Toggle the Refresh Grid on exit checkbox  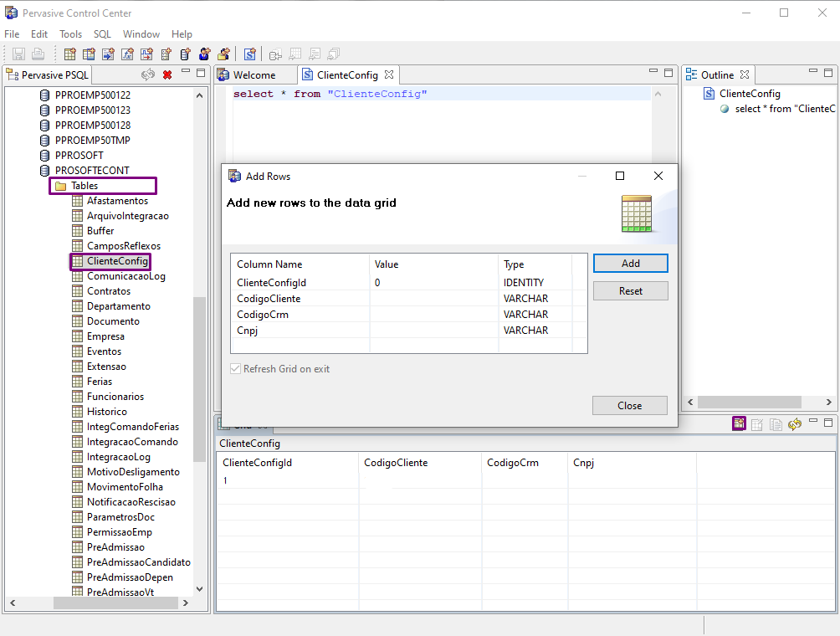click(235, 369)
